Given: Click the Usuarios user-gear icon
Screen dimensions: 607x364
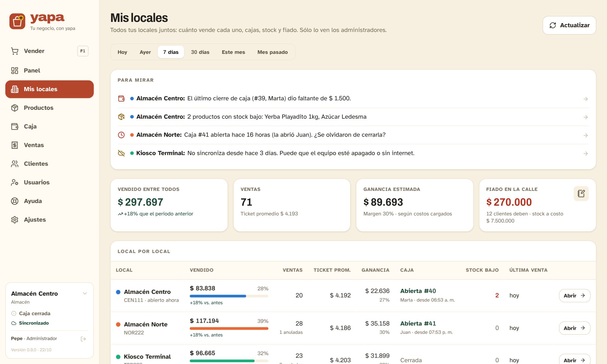Looking at the screenshot, I should point(15,182).
